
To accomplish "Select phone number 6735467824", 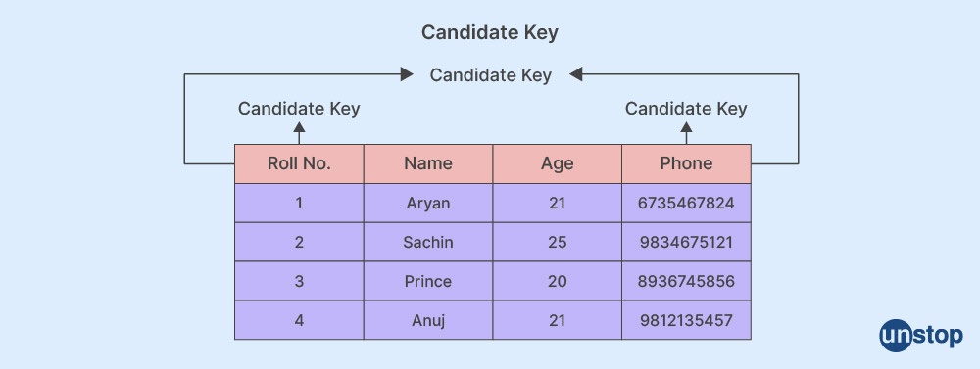I will point(686,203).
